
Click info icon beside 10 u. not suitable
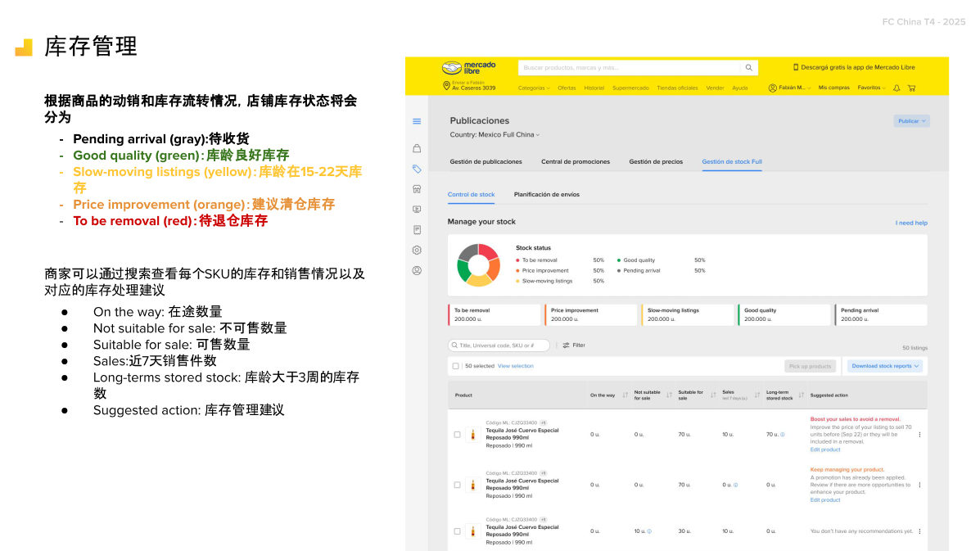[649, 531]
